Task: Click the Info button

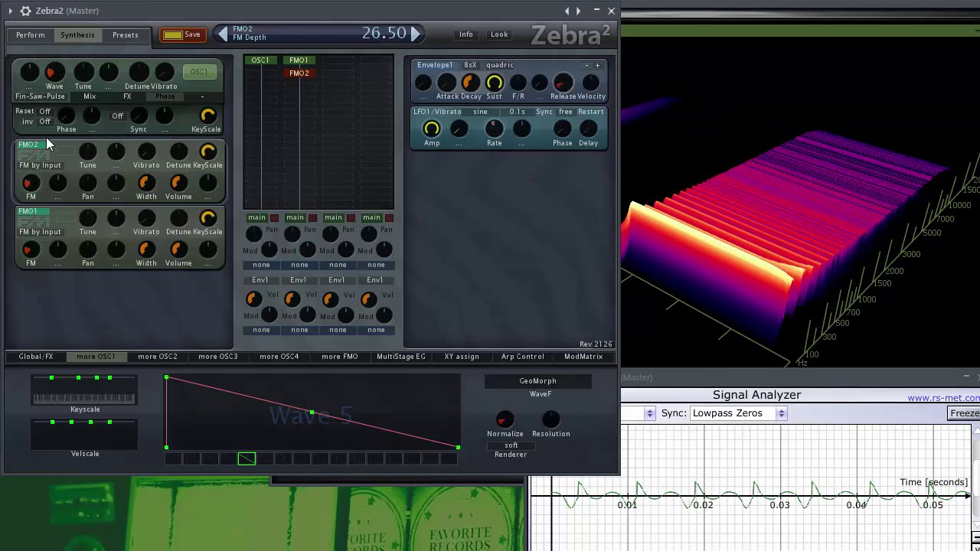Action: click(x=466, y=34)
